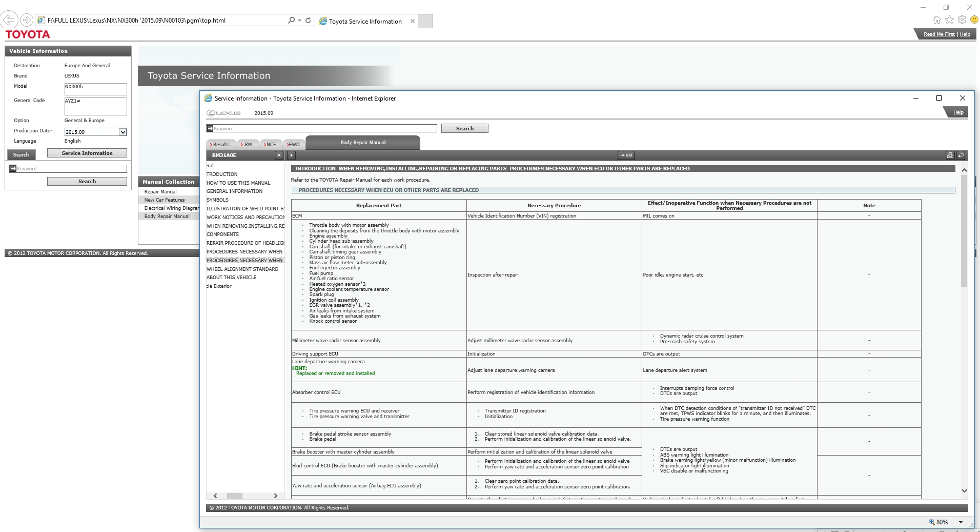Image resolution: width=980 pixels, height=532 pixels.
Task: Click the arrow icon beside popup Keyword field
Action: 210,128
